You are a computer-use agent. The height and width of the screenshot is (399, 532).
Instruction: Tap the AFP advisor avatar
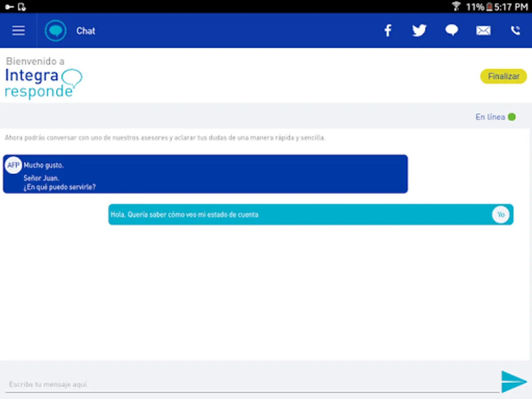tap(13, 165)
